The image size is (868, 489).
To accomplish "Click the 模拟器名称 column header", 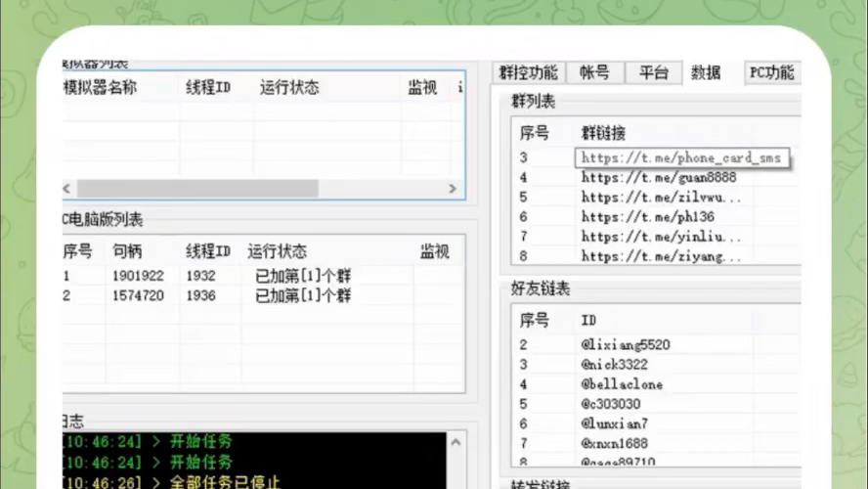I will point(101,87).
